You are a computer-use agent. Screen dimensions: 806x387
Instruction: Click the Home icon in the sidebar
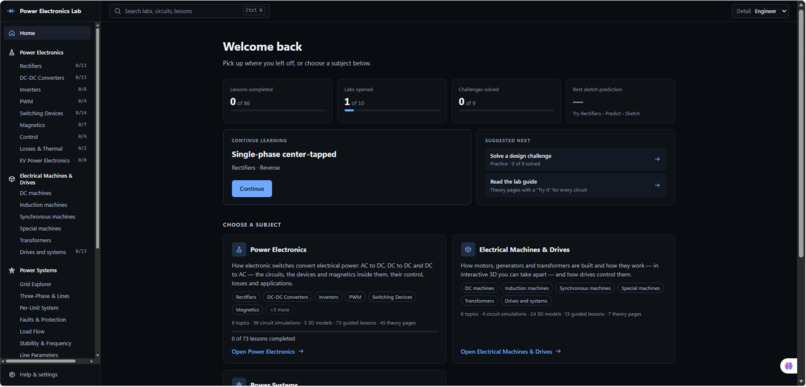(x=12, y=33)
